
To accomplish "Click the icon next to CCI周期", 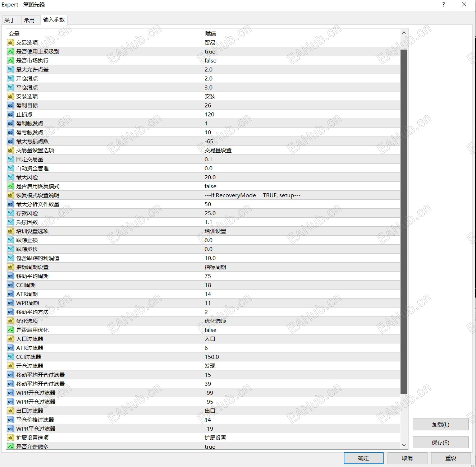I will click(x=10, y=285).
